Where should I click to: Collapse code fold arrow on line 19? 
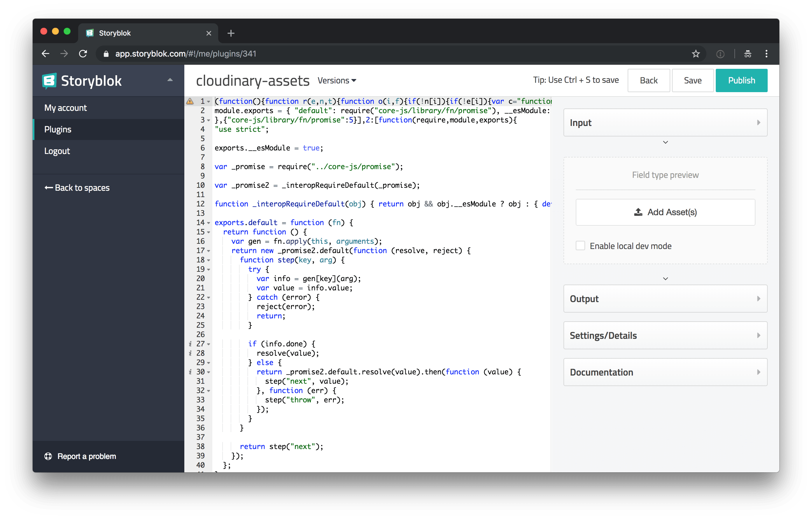coord(209,270)
